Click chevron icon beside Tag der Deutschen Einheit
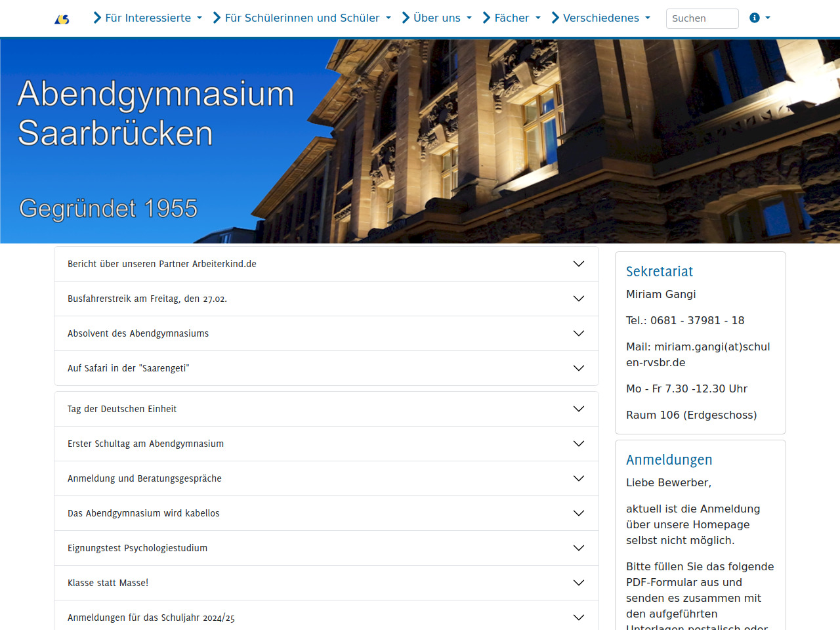 (x=578, y=409)
